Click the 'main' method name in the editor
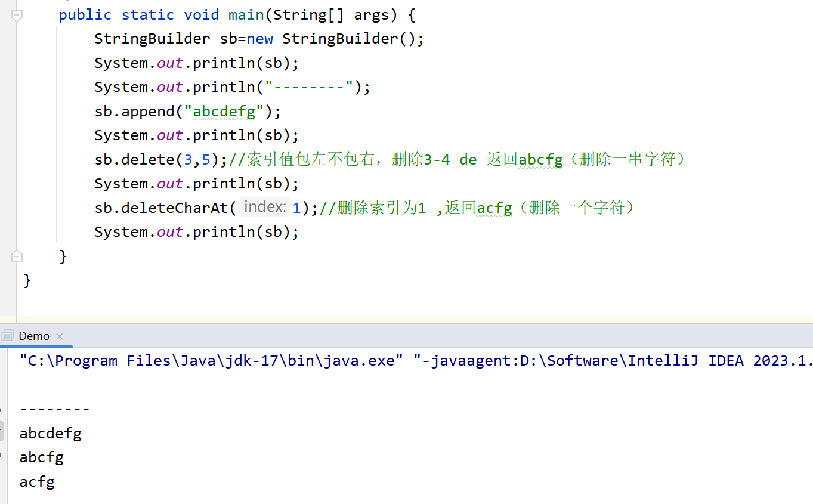 coord(246,15)
